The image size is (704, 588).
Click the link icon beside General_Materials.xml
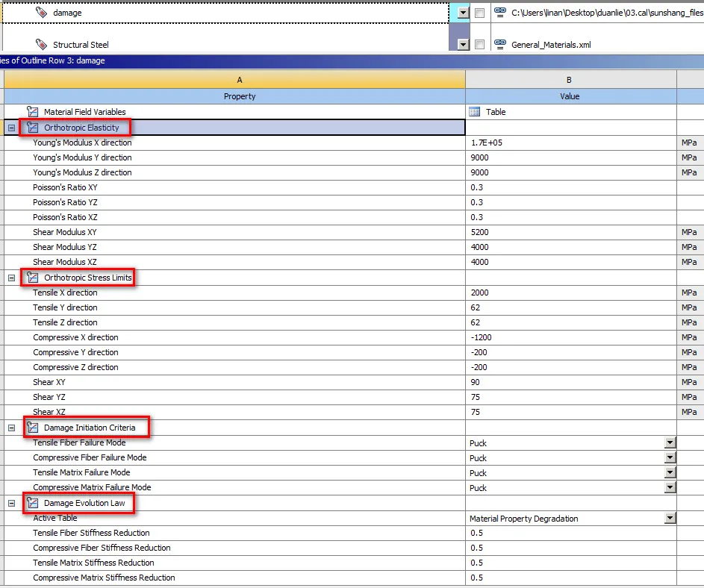pos(499,45)
